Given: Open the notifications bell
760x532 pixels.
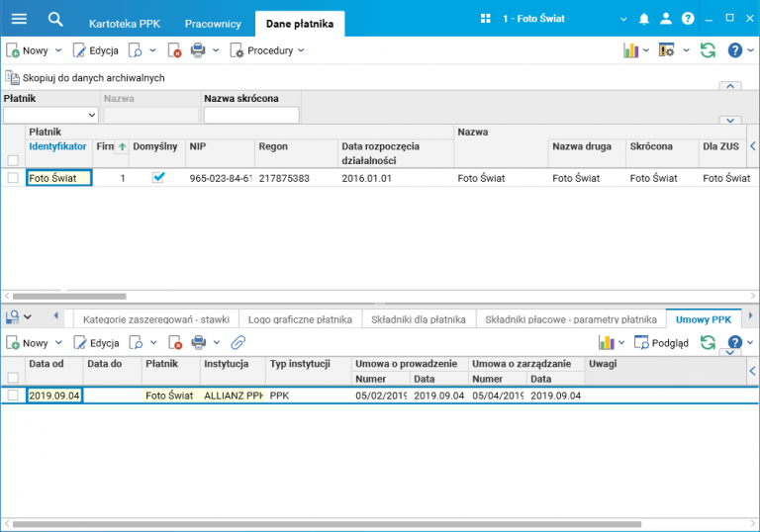Looking at the screenshot, I should point(644,19).
